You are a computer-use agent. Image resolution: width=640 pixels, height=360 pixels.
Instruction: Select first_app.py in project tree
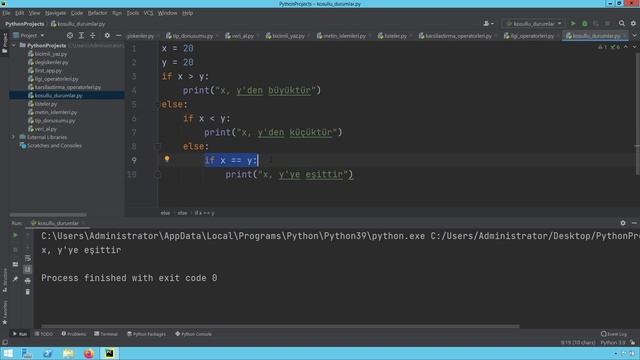click(x=48, y=71)
